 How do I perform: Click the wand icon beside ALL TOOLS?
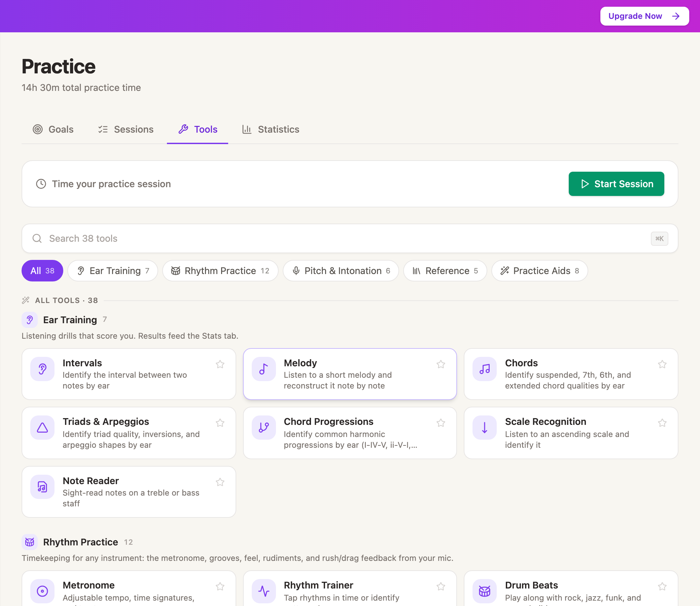point(26,300)
